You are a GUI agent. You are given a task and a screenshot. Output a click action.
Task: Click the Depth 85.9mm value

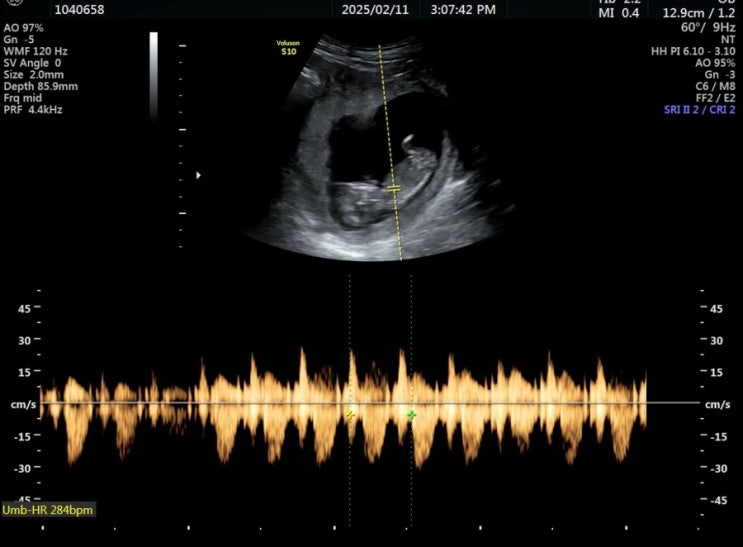click(x=41, y=86)
